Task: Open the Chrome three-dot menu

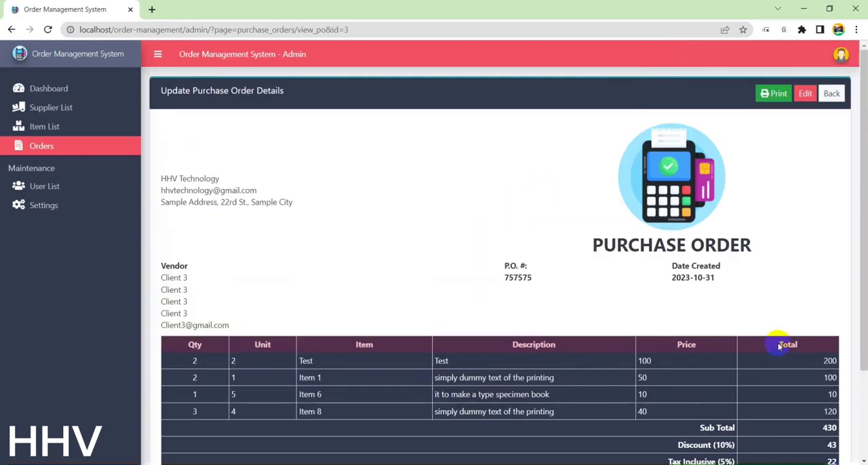Action: coord(856,30)
